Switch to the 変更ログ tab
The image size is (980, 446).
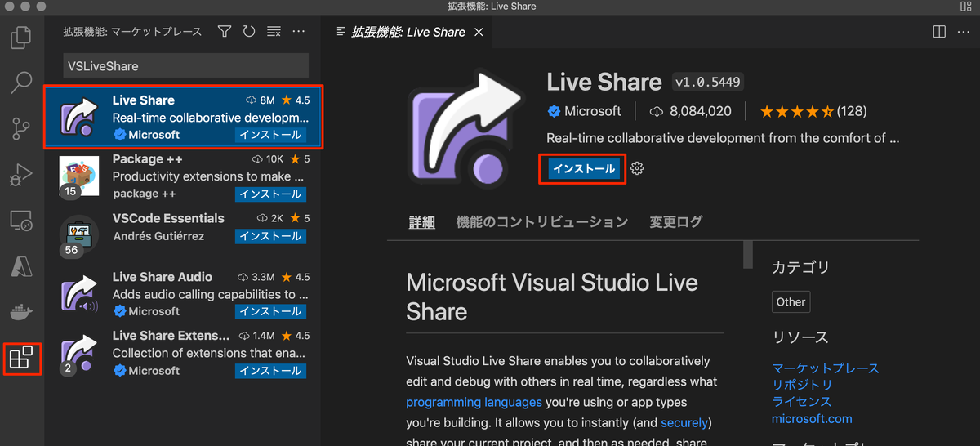pos(675,222)
